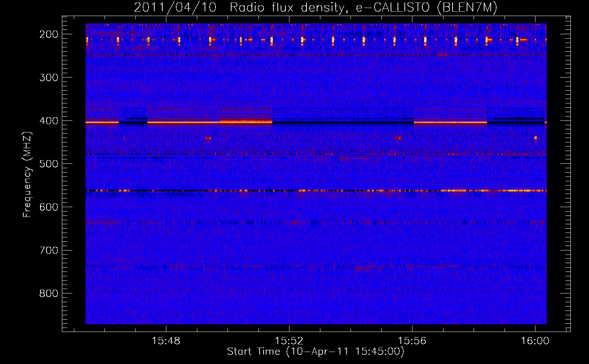This screenshot has height=364, width=589.
Task: Click the date '2011/04/10' in the title
Action: 175,8
